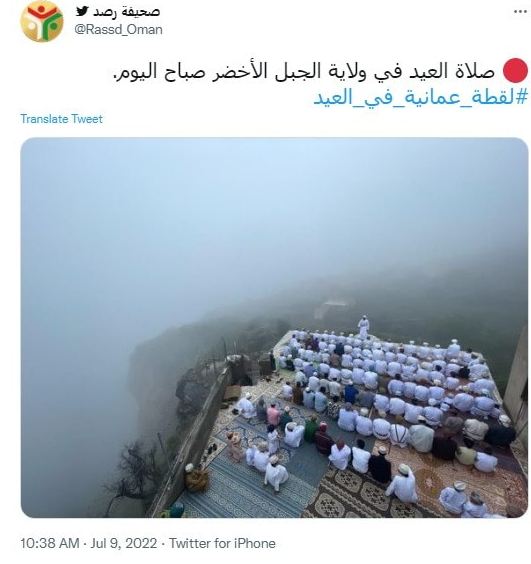Click the Twitter bird icon beside the name

click(82, 12)
